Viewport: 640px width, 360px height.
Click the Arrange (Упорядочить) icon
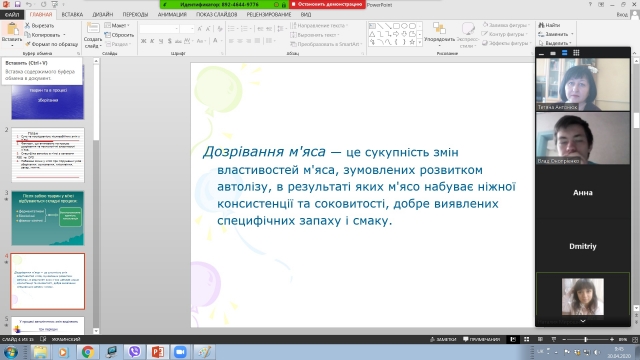pyautogui.click(x=439, y=29)
